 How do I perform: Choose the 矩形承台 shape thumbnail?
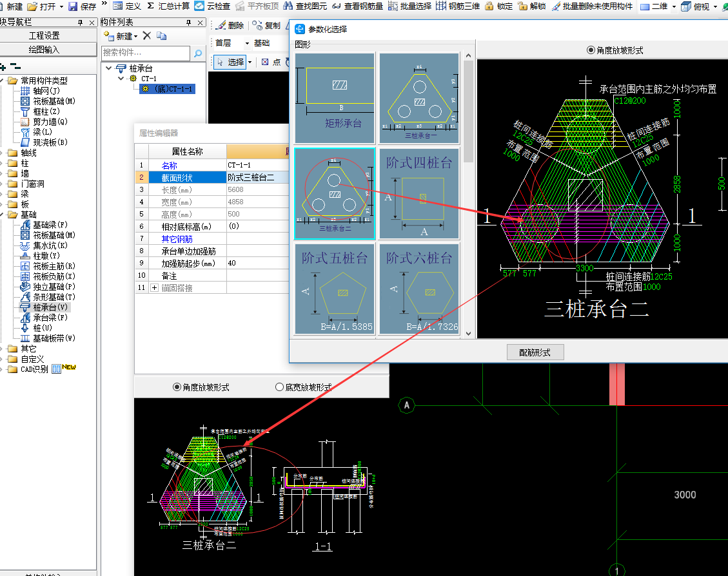(334, 99)
